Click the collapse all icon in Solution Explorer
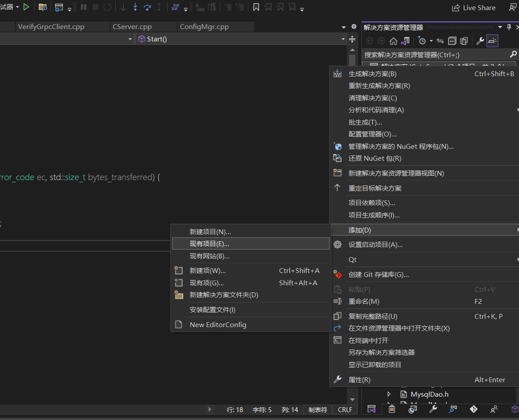 coord(452,41)
